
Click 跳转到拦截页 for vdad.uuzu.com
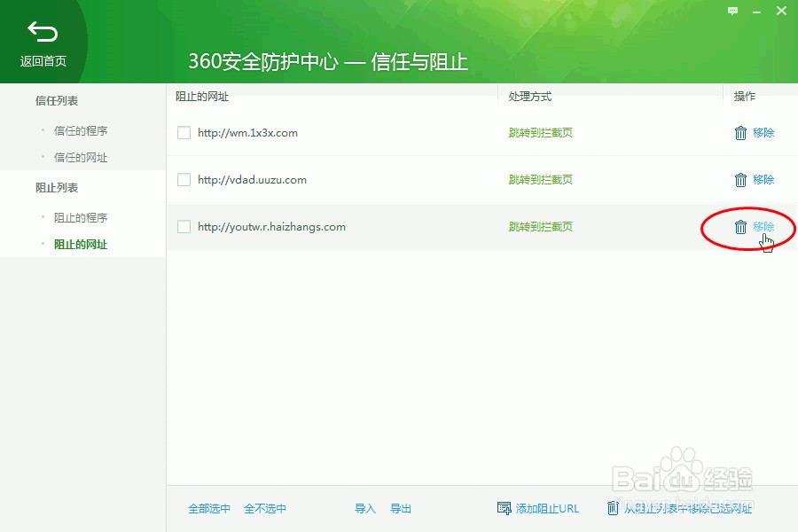point(541,180)
